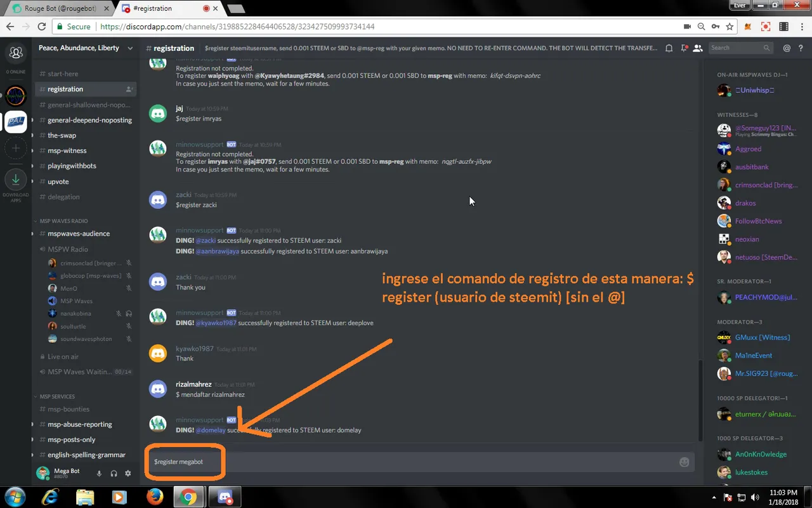Open Discord help question mark icon
The image size is (812, 508).
click(801, 48)
